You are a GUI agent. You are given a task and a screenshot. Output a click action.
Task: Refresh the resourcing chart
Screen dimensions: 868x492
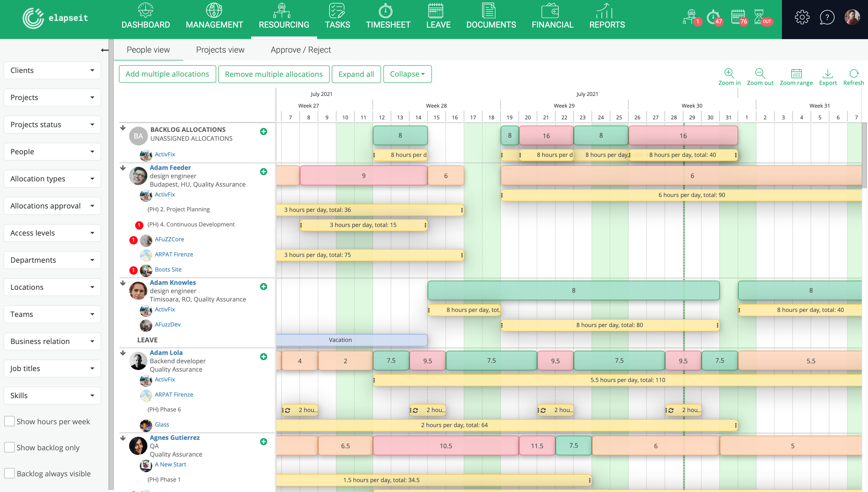853,74
